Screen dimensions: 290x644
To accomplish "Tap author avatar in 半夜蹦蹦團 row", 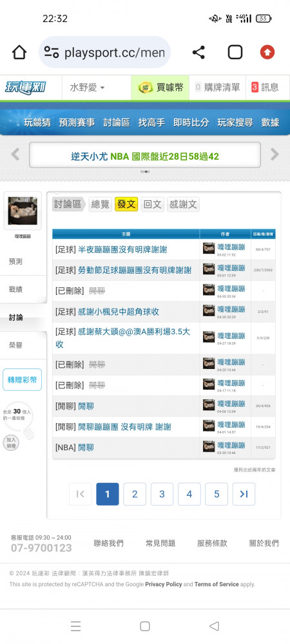I will (209, 248).
